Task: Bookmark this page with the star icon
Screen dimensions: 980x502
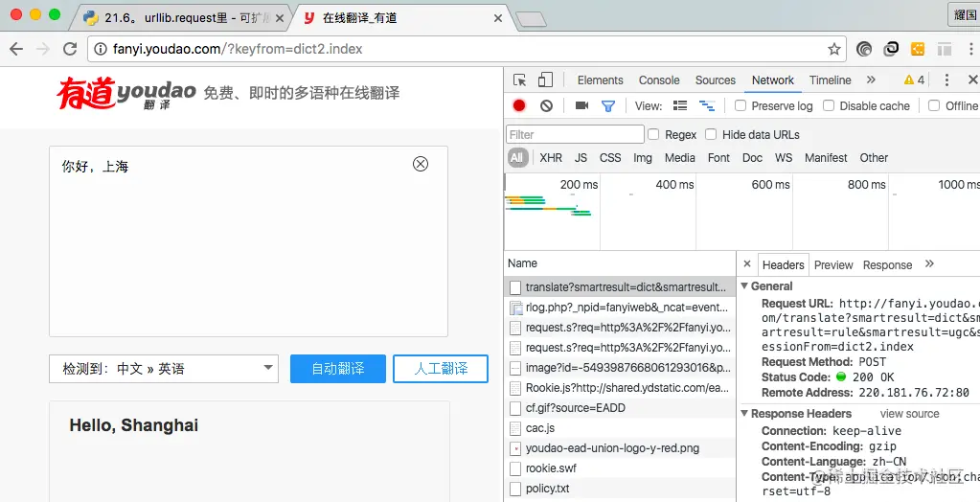Action: point(833,49)
